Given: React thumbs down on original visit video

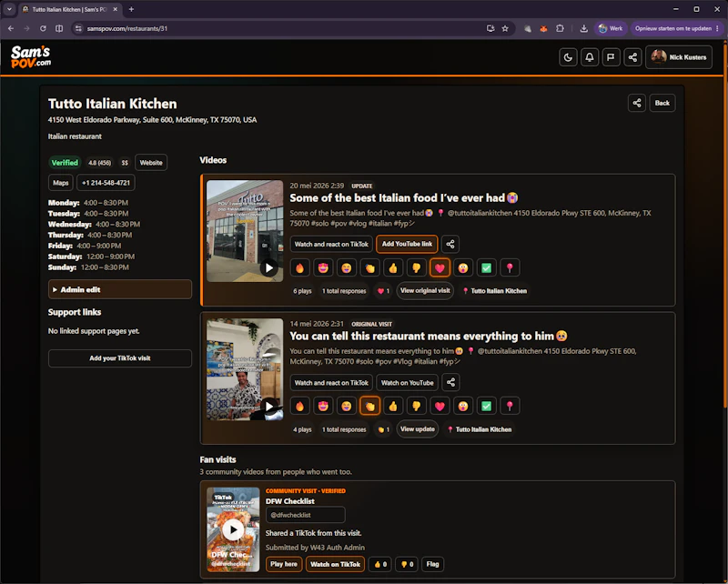Looking at the screenshot, I should pyautogui.click(x=417, y=407).
